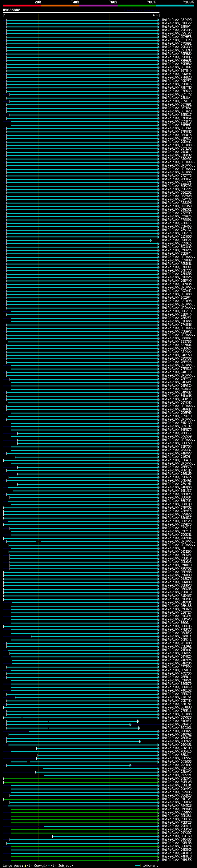Open hit UniRef100_Q1WLZ2

(176, 23)
